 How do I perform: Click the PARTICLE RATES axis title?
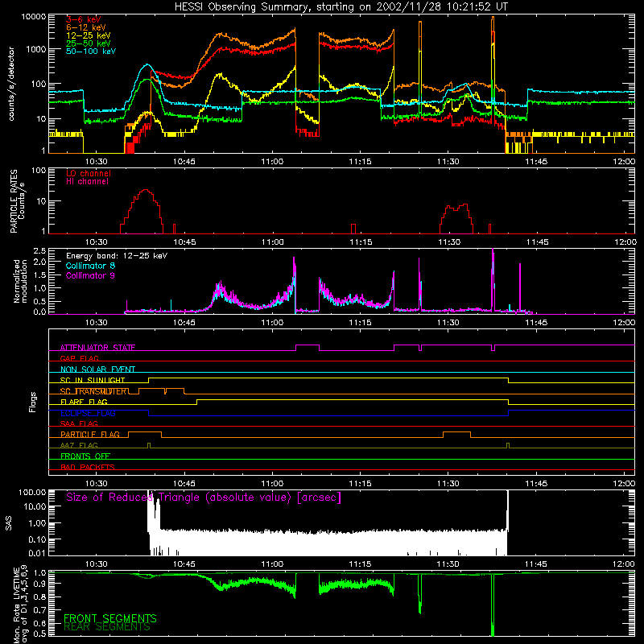[x=14, y=201]
